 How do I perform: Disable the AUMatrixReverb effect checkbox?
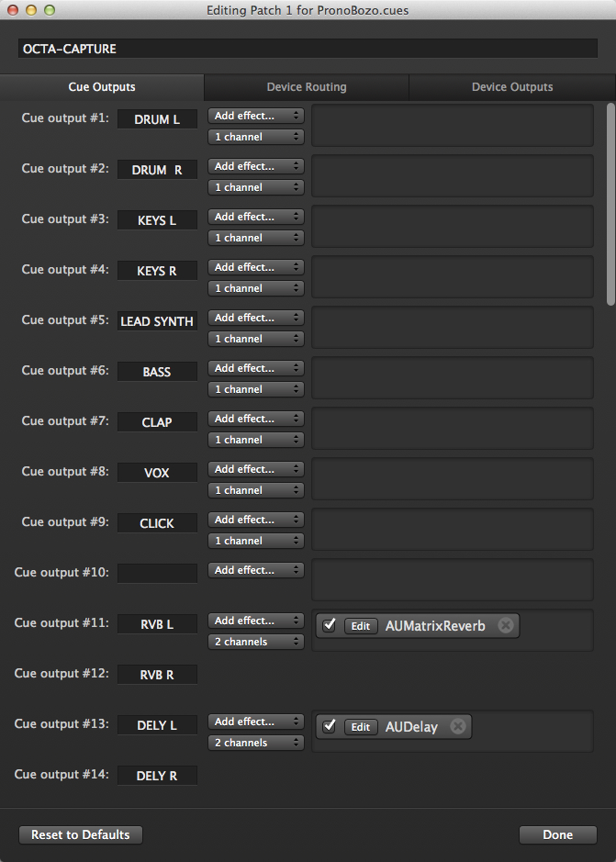pos(330,625)
